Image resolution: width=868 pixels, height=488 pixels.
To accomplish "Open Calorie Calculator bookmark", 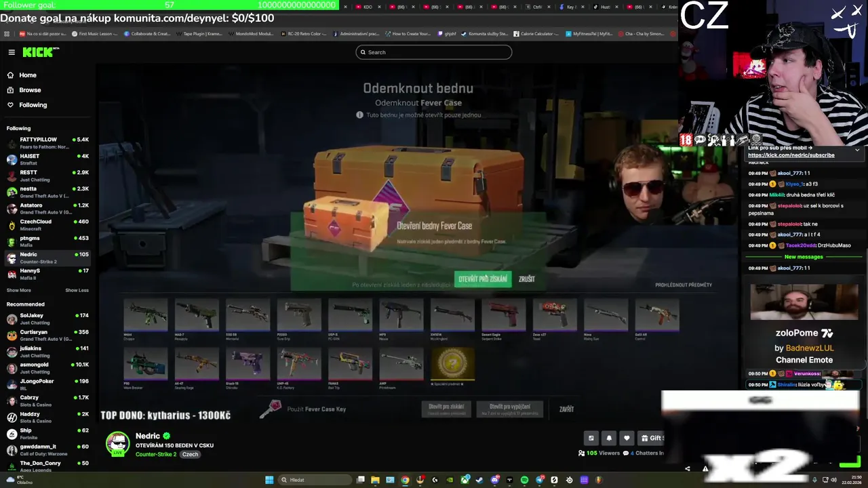I will tap(536, 34).
